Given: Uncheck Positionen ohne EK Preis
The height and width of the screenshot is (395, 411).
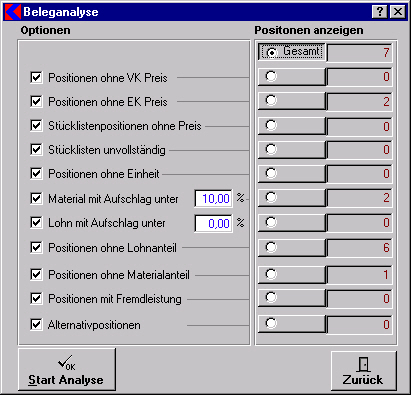Looking at the screenshot, I should [x=36, y=101].
